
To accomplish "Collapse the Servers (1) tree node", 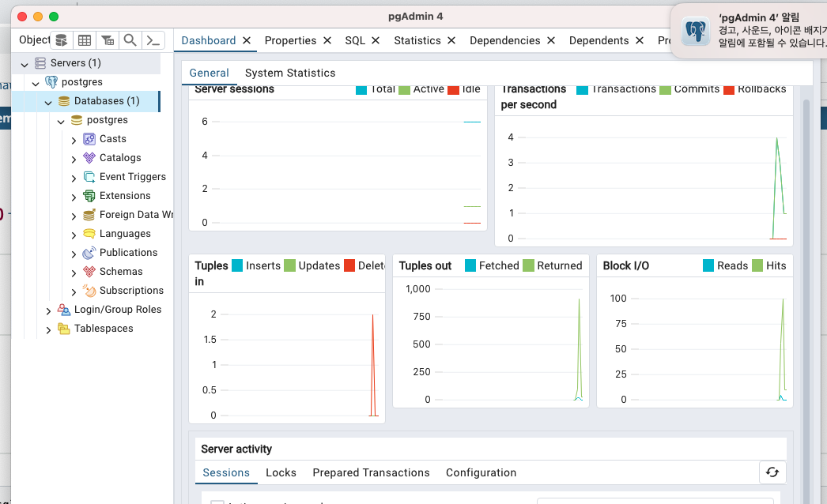I will pos(25,64).
